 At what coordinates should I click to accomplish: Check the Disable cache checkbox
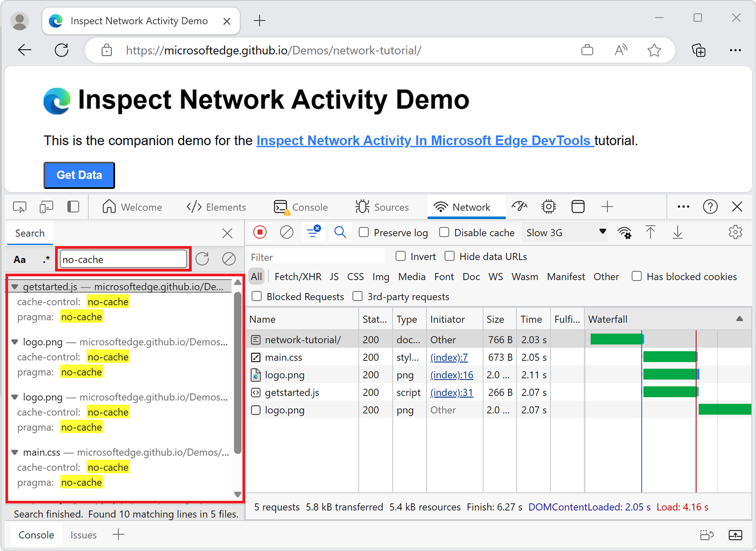tap(444, 232)
